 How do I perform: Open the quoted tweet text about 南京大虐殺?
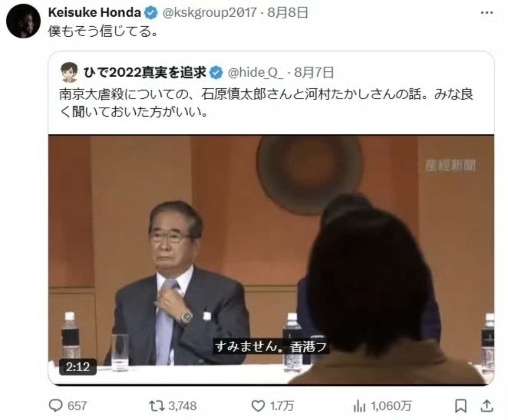pos(266,103)
